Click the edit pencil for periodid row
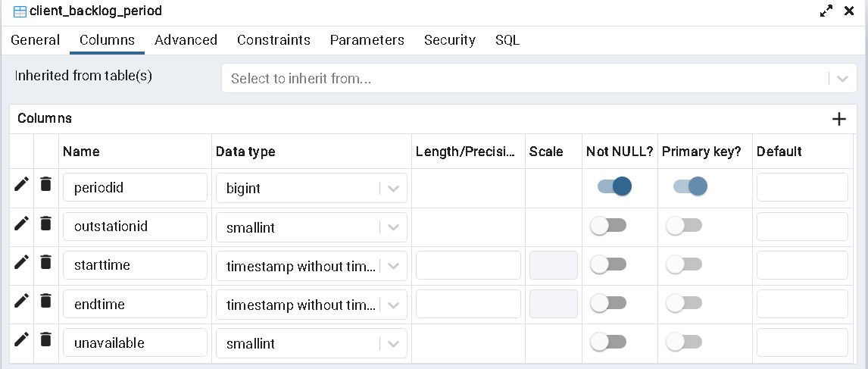 21,184
